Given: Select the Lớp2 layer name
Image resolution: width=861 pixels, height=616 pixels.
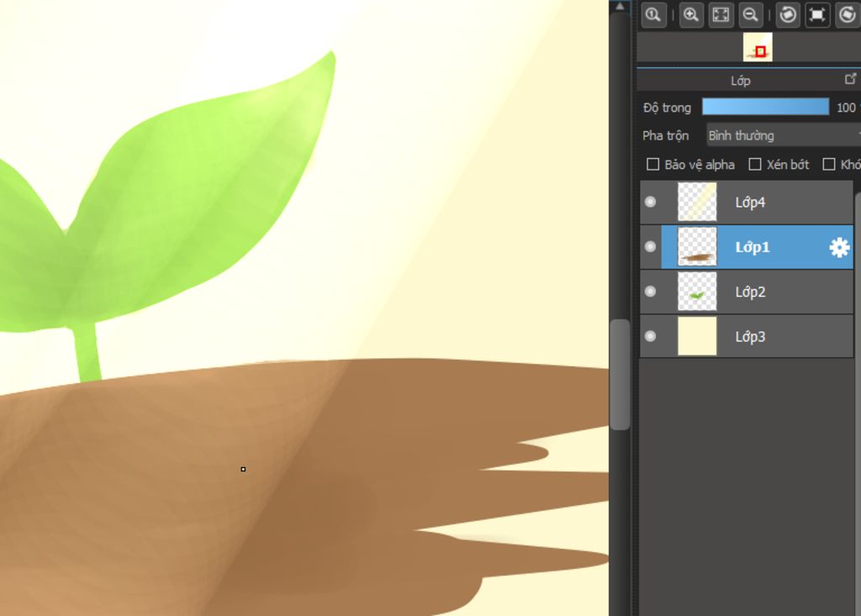Looking at the screenshot, I should [750, 292].
